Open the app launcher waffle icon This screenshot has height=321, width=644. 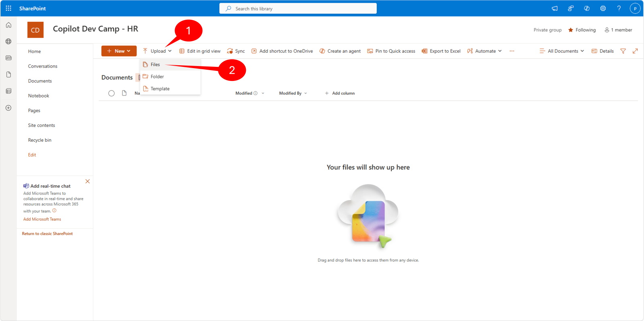(8, 8)
